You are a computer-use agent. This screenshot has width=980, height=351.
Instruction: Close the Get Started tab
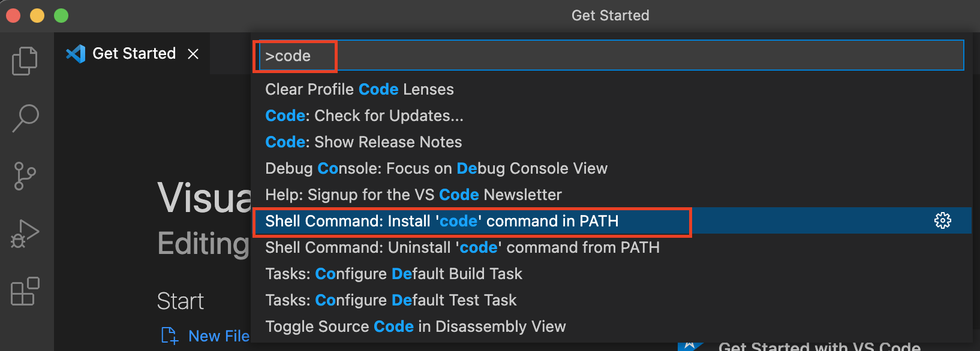[193, 54]
